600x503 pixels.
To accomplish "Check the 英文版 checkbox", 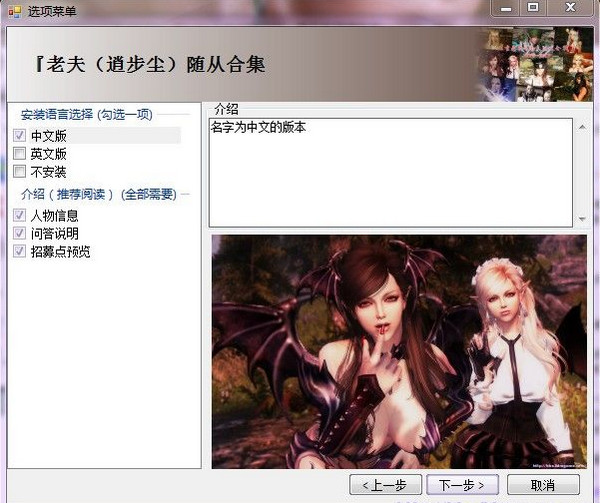I will point(20,153).
